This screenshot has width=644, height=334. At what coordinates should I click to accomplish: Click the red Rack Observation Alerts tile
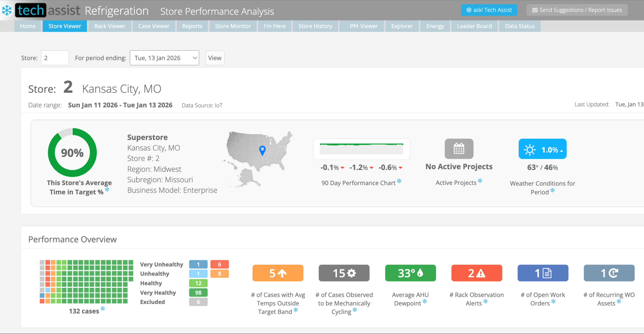(x=476, y=273)
